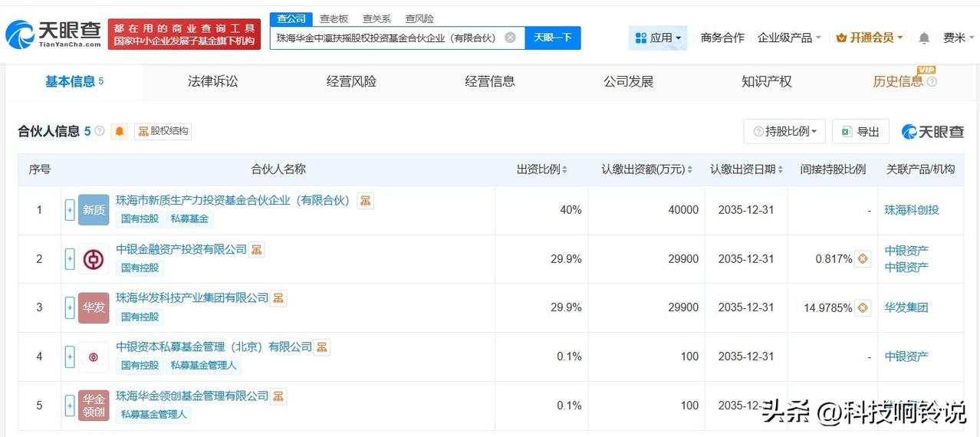The image size is (980, 437).
Task: Switch to the 法律诉讼 tab
Action: [x=212, y=81]
